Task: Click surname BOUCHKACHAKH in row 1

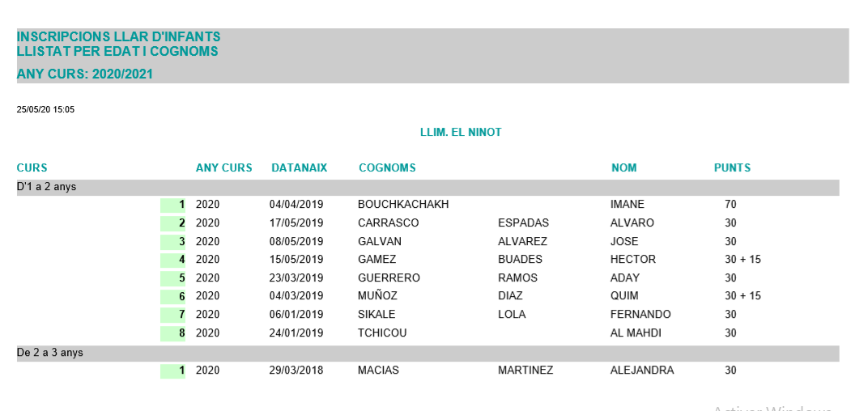Action: click(x=403, y=204)
